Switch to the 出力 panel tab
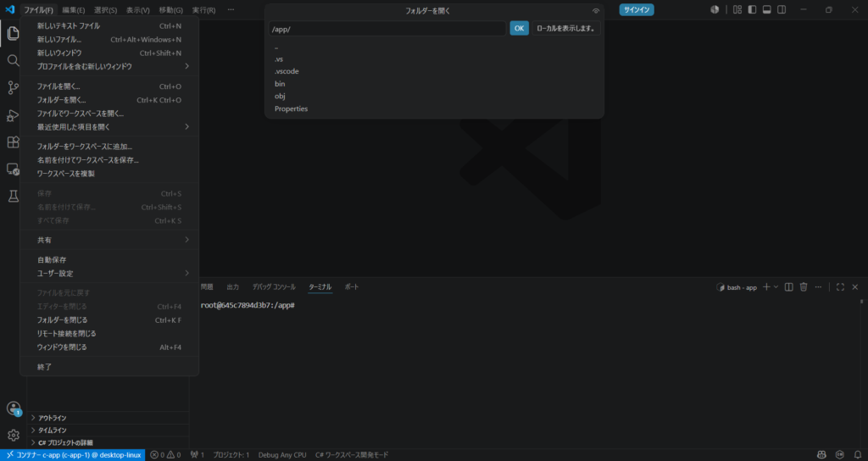 [232, 287]
